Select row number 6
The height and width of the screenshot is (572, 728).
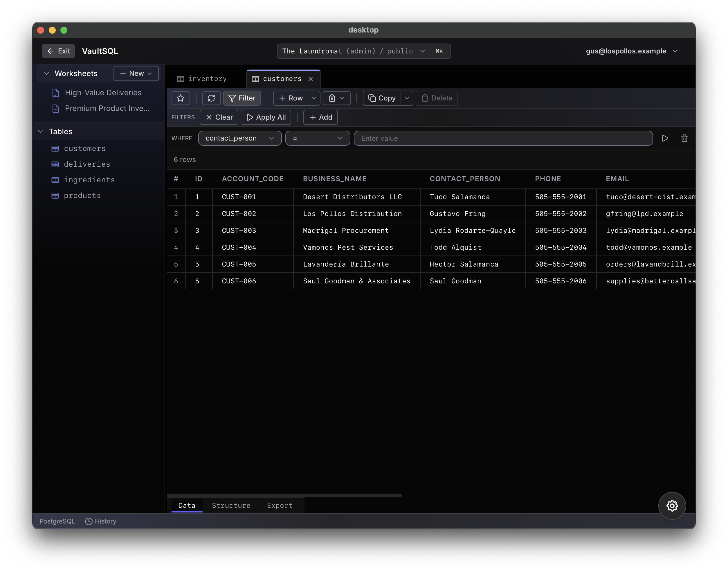click(176, 281)
